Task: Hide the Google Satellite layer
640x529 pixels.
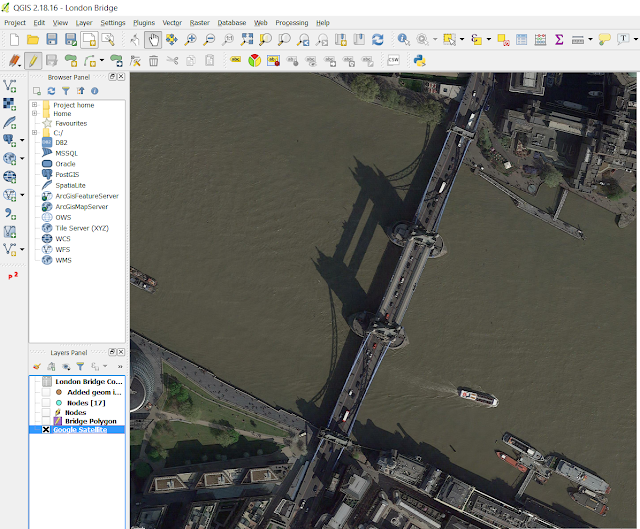Action: tap(46, 430)
